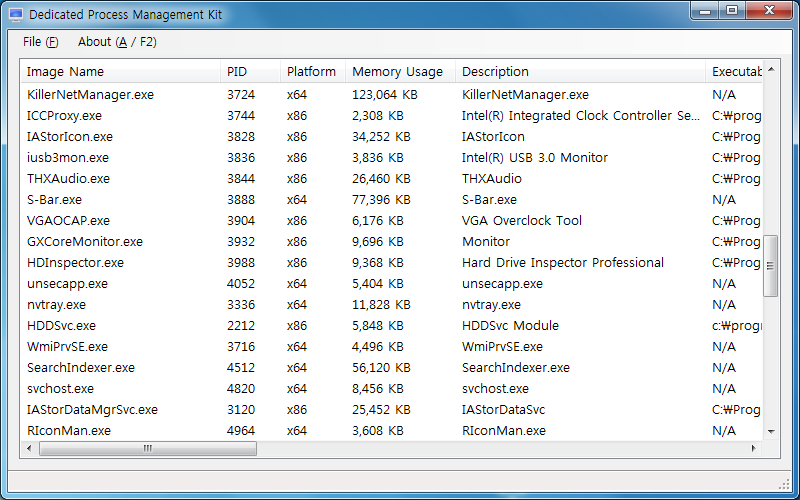This screenshot has width=800, height=500.
Task: Select the unsecapp.exe image name
Action: coord(67,284)
